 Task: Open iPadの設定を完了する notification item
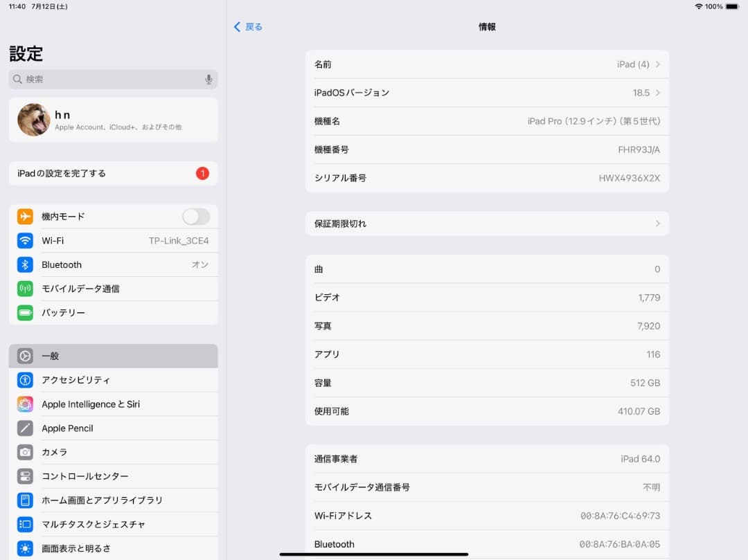tap(113, 173)
